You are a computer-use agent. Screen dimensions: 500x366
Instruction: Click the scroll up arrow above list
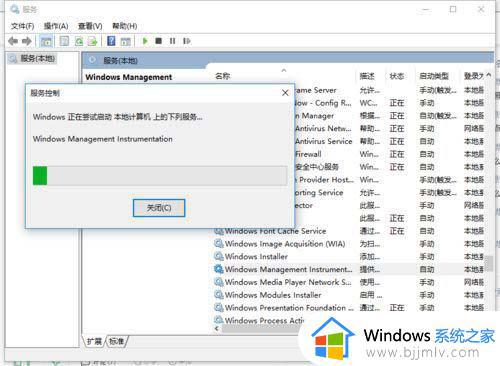click(489, 75)
